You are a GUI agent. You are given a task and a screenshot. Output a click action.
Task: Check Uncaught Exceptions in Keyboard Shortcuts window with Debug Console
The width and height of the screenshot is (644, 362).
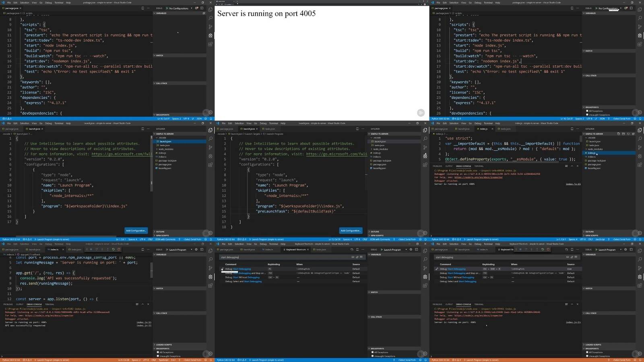coord(587,356)
